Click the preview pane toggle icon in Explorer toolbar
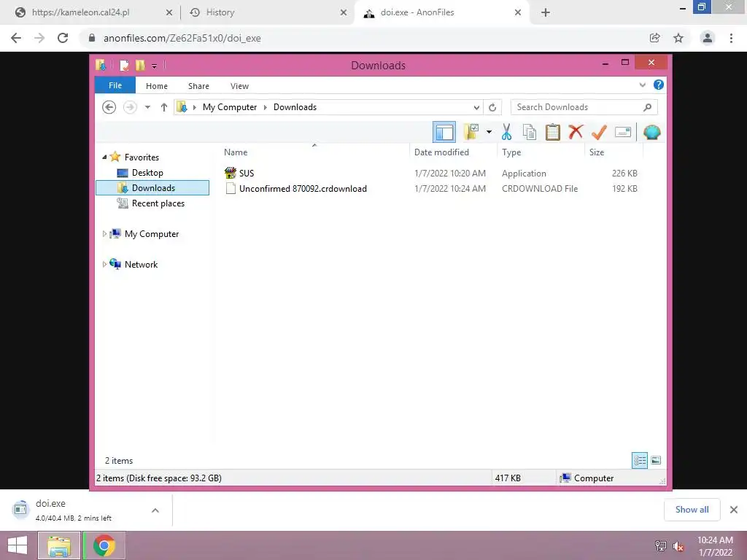747x560 pixels. click(x=444, y=132)
